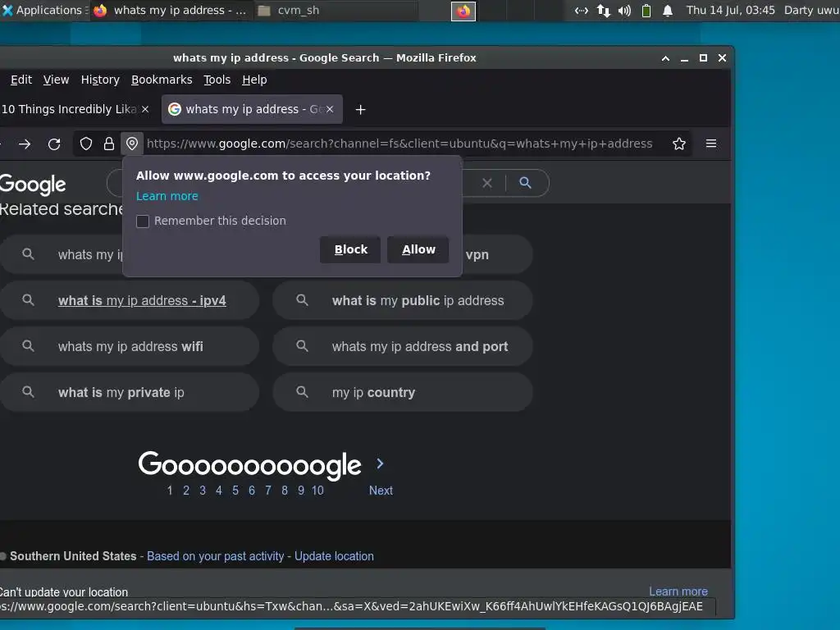Roll up the Firefox window with the caret button
The image size is (840, 630).
point(665,58)
